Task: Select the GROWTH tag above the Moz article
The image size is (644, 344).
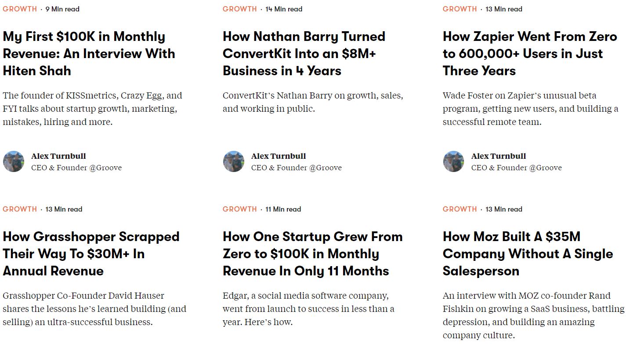Action: point(460,209)
